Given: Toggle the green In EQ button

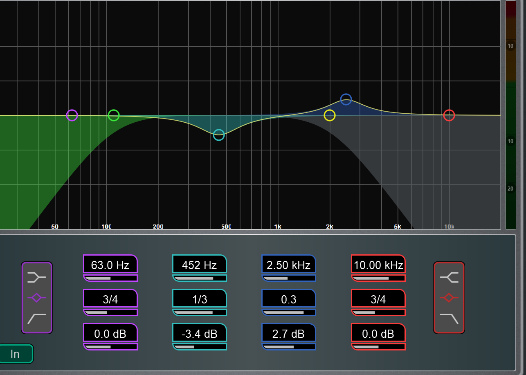Looking at the screenshot, I should pos(15,354).
